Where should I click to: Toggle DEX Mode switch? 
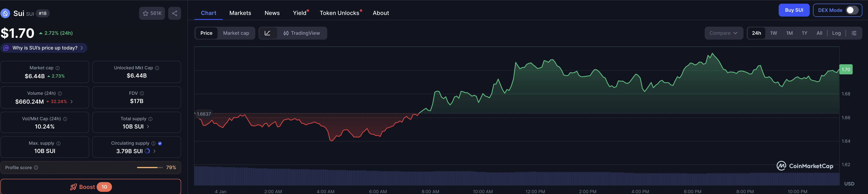852,10
